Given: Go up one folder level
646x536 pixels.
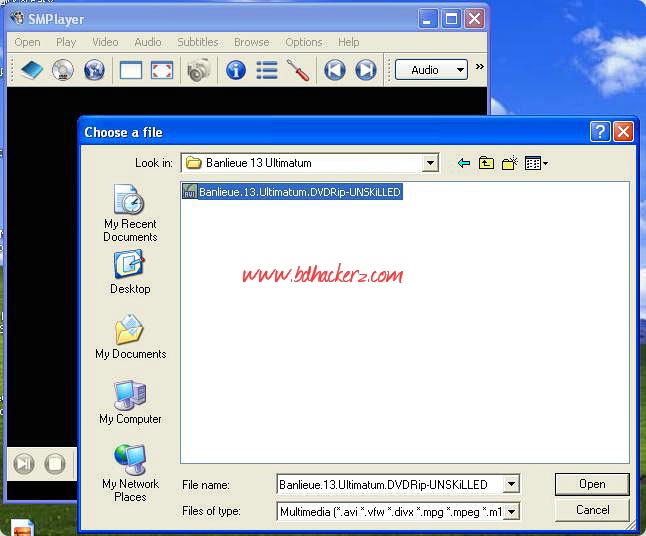Looking at the screenshot, I should pyautogui.click(x=486, y=163).
